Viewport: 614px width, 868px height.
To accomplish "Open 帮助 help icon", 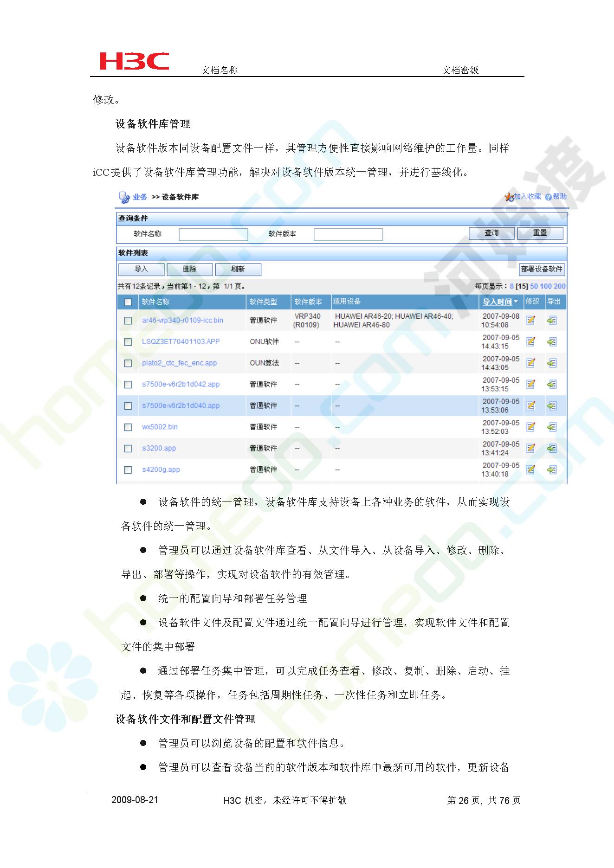I will pos(549,197).
